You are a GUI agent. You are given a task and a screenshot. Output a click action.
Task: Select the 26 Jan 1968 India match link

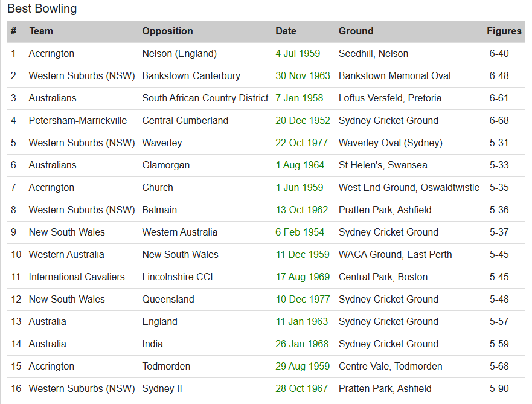point(302,344)
